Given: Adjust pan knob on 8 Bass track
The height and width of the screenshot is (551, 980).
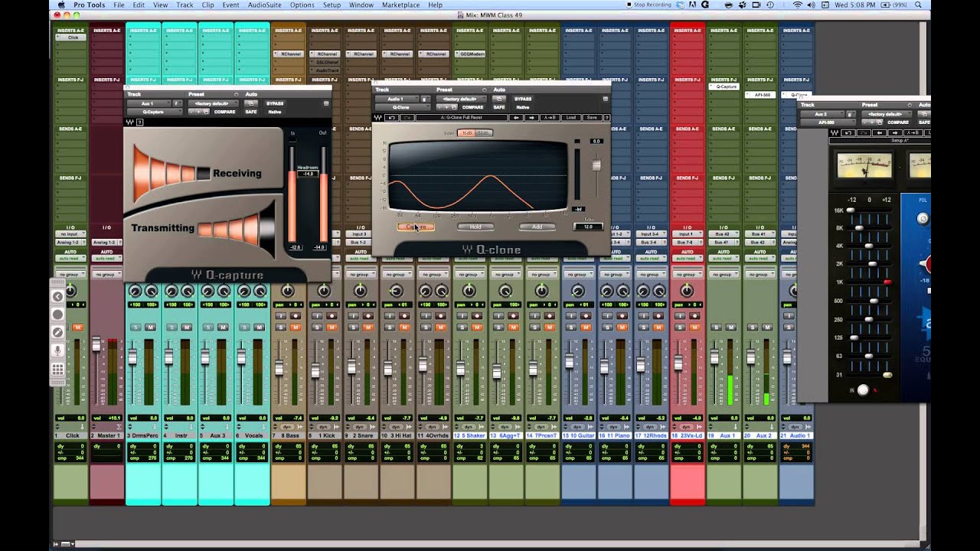Looking at the screenshot, I should [x=288, y=291].
